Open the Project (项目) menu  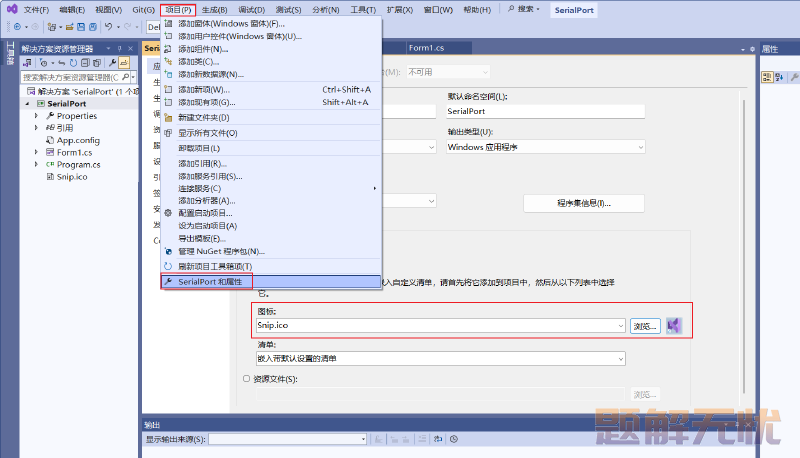[x=178, y=10]
